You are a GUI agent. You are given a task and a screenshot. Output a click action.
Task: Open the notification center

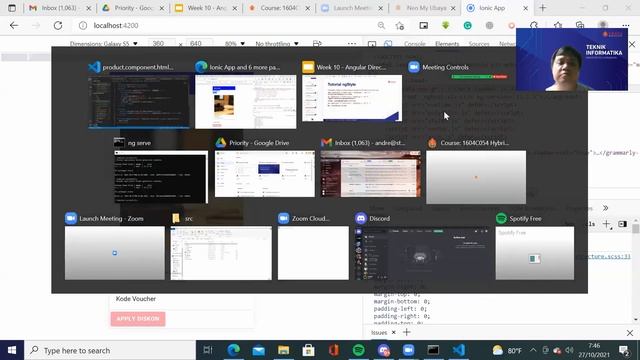click(x=624, y=350)
